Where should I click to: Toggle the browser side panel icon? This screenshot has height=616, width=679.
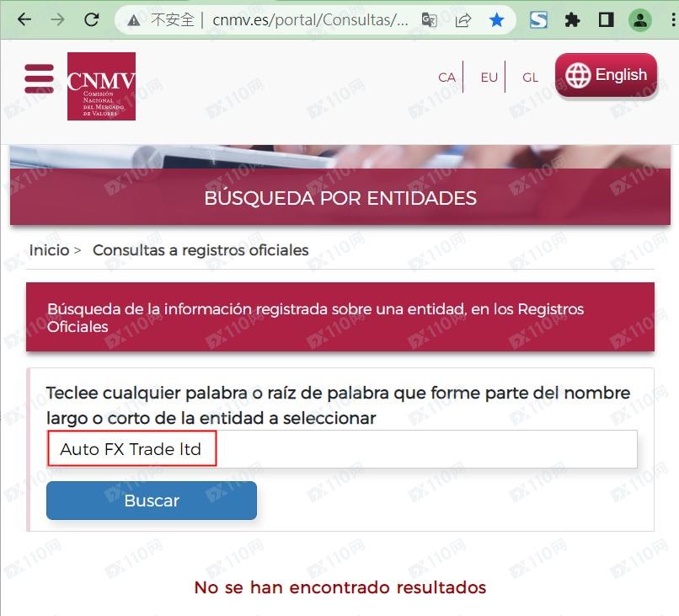[606, 20]
